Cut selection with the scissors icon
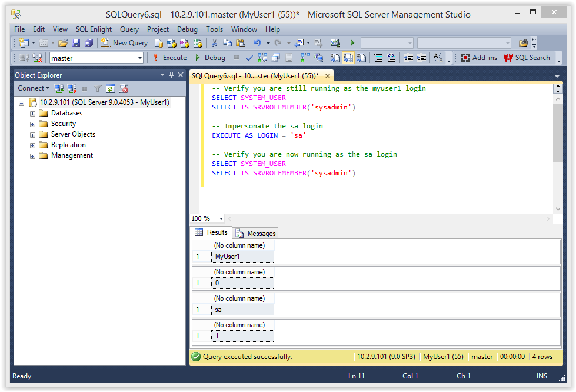 tap(215, 43)
